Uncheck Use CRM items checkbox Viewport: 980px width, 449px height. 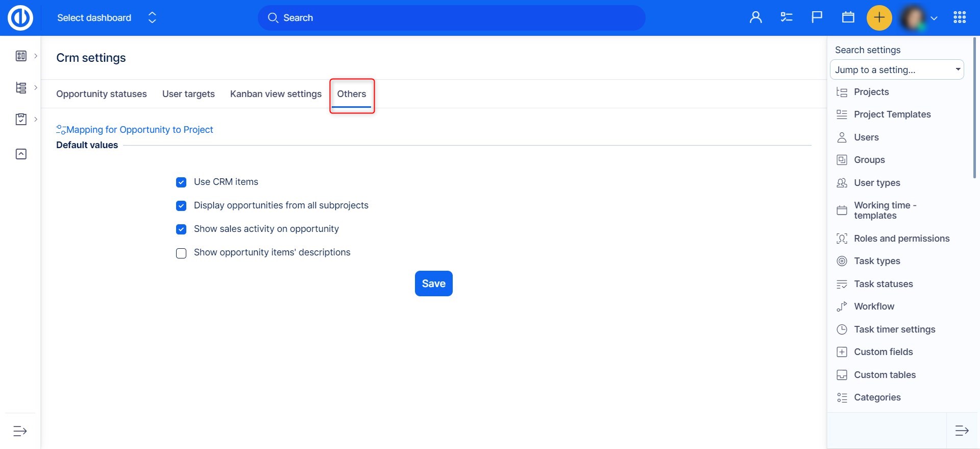coord(181,182)
